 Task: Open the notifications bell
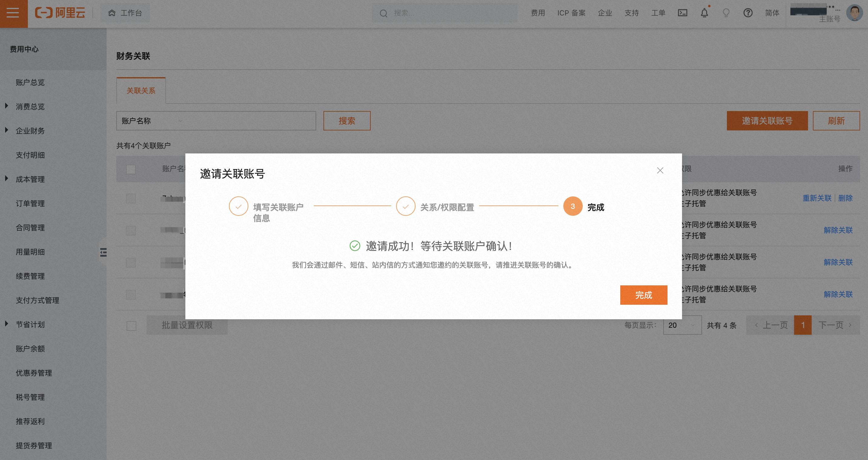704,13
